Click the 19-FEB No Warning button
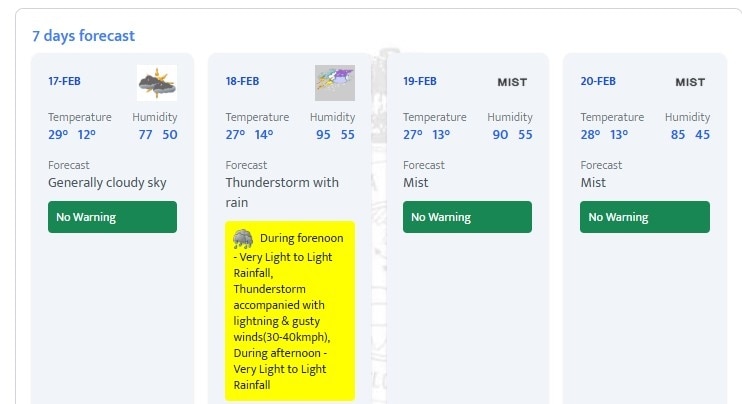Image resolution: width=742 pixels, height=404 pixels. pyautogui.click(x=467, y=217)
